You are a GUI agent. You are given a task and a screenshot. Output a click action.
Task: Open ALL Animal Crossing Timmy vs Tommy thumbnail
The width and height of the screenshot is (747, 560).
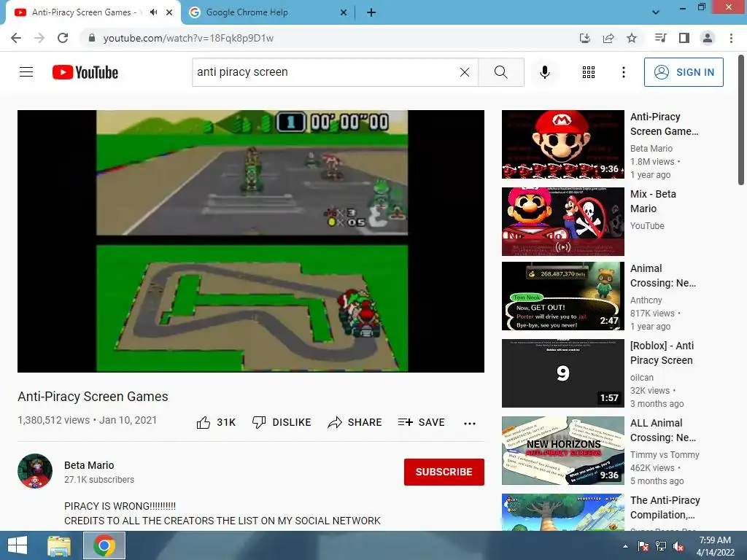[562, 451]
